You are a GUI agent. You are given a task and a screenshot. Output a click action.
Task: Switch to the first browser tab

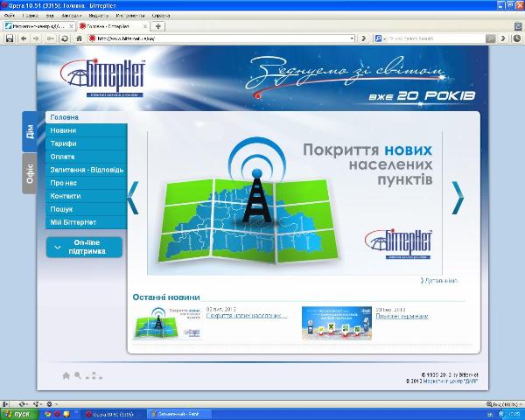click(x=39, y=26)
